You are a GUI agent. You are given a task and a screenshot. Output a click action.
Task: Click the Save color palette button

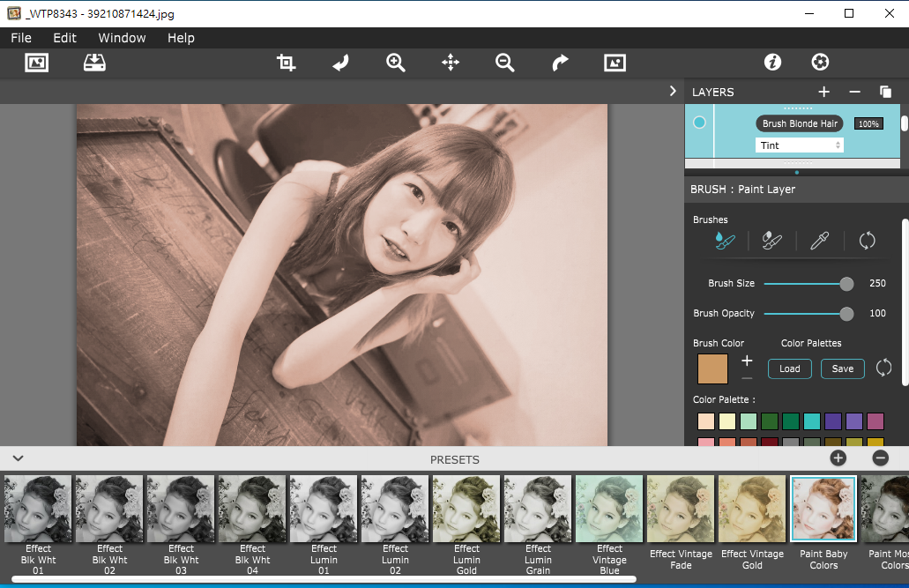(842, 368)
